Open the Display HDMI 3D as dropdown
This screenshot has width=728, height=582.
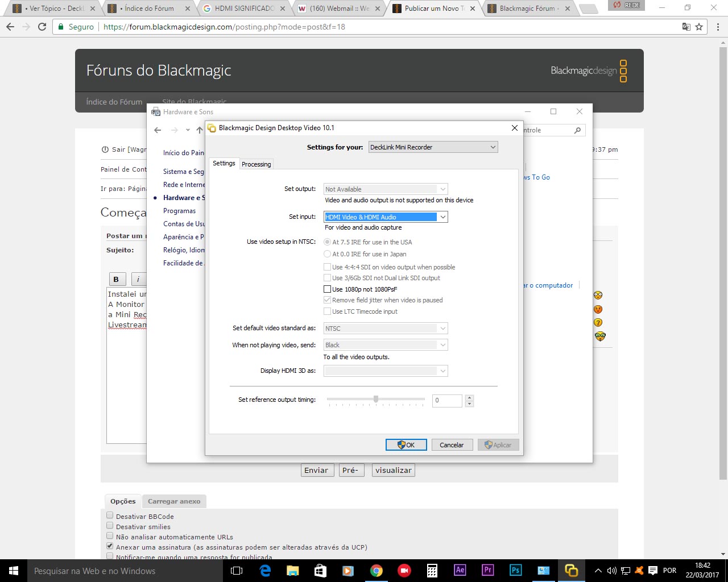(386, 371)
